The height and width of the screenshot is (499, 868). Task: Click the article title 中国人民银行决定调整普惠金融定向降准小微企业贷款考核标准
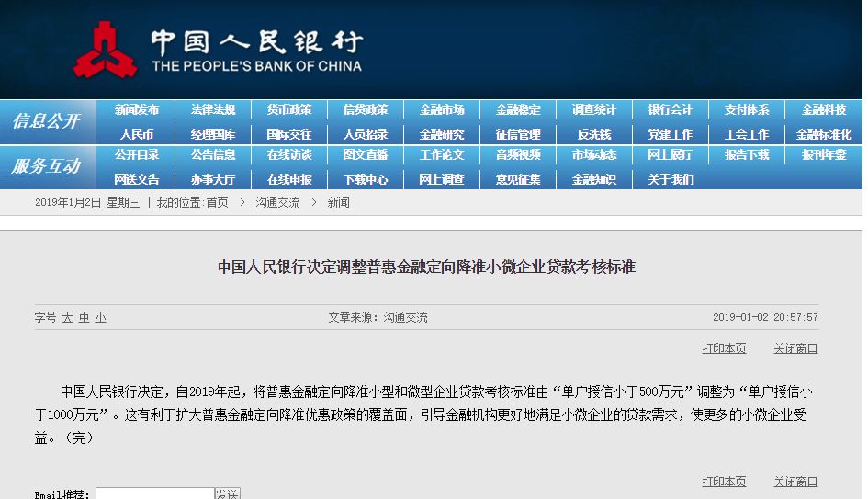coord(426,267)
